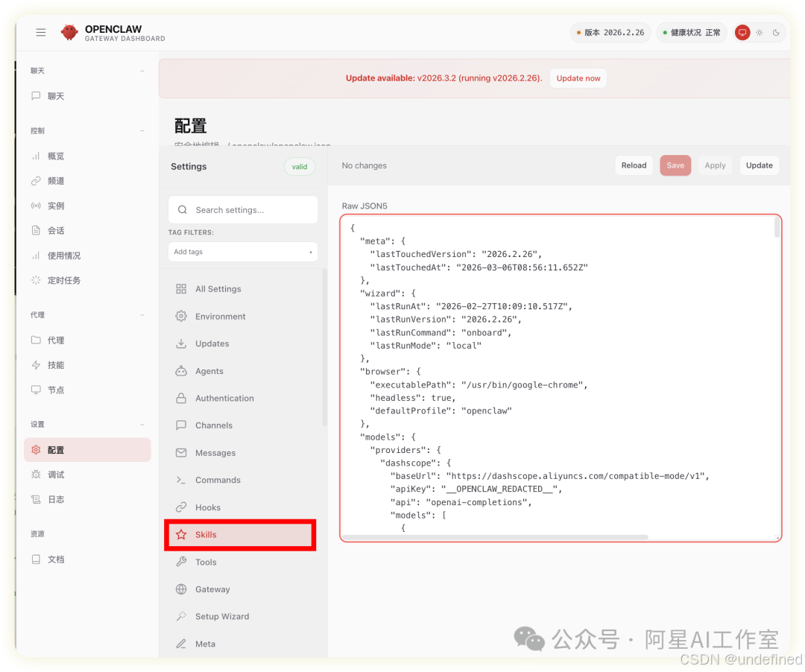This screenshot has width=805, height=672.
Task: Click the settings list scrollbar
Action: (324, 347)
